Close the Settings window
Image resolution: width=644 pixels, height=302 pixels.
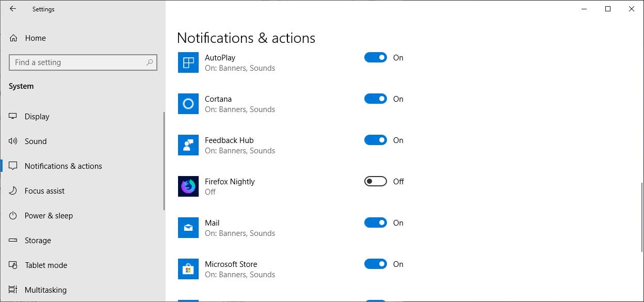pyautogui.click(x=632, y=9)
